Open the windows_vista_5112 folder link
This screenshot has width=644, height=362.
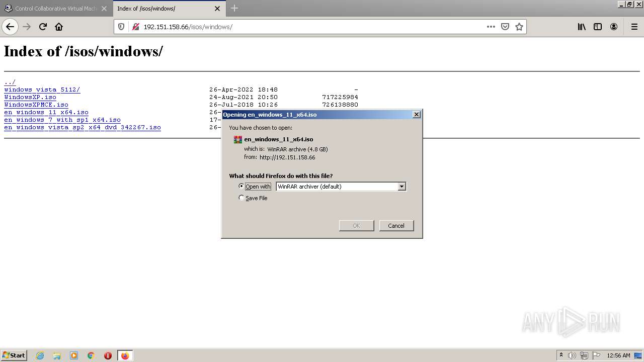pos(42,89)
